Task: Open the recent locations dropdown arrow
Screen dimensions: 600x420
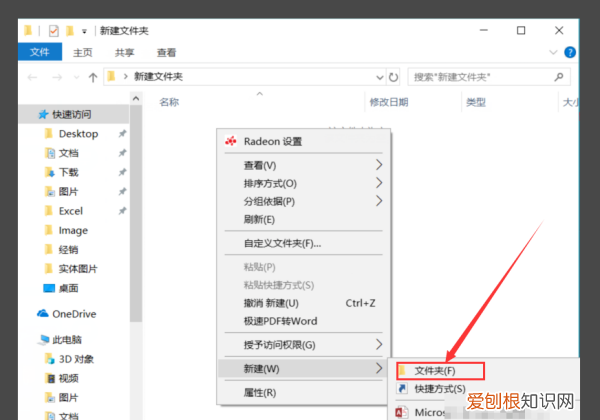Action: tap(77, 78)
